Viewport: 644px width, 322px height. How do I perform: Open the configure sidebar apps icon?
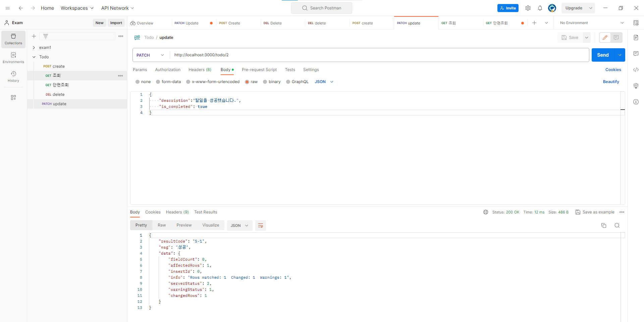coord(13,98)
